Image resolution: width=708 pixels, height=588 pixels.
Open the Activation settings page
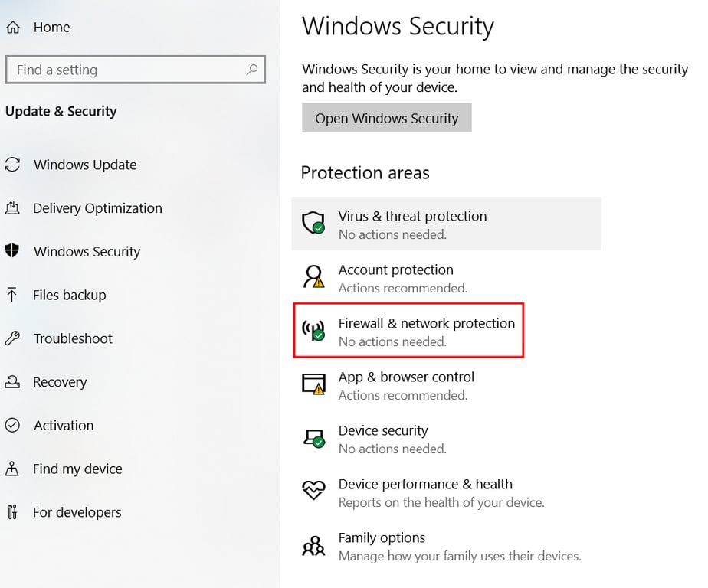[63, 426]
